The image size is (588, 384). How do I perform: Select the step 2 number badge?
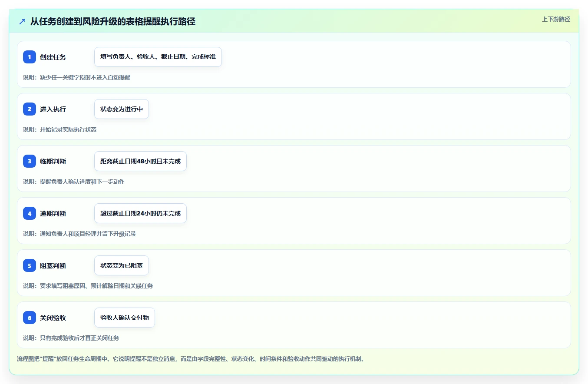[30, 109]
